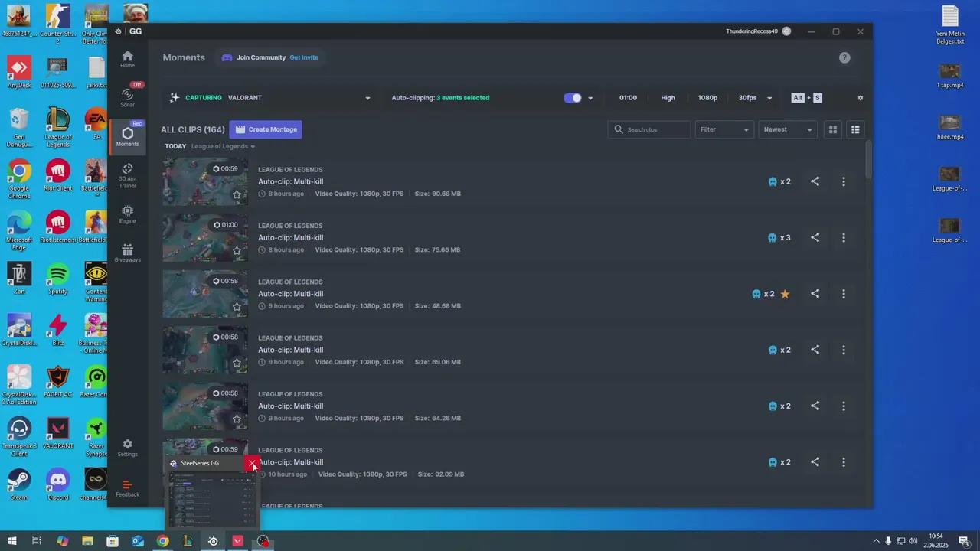
Task: Open the notification center in system tray
Action: [964, 541]
